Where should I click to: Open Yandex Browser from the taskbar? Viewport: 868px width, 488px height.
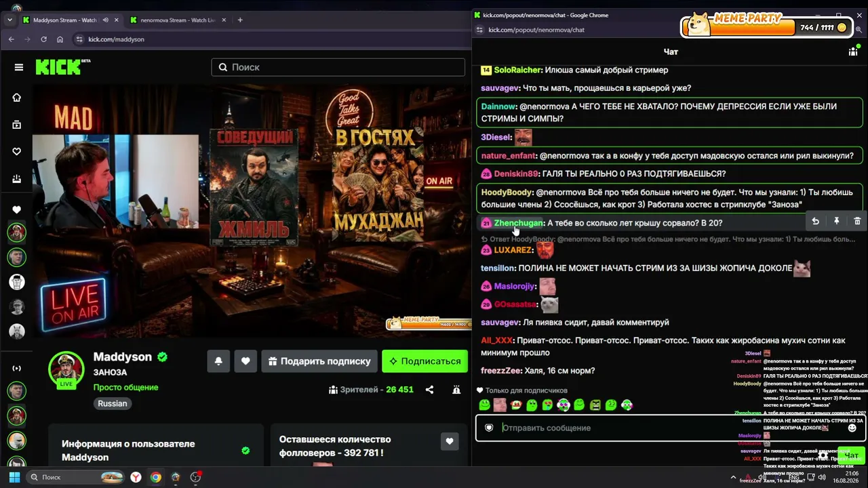point(136,477)
